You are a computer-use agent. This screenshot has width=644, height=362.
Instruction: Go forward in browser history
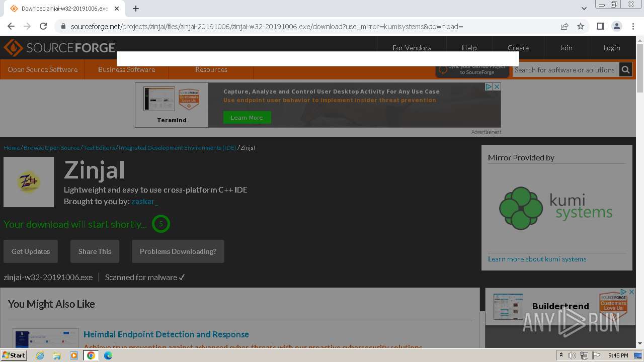(x=27, y=26)
